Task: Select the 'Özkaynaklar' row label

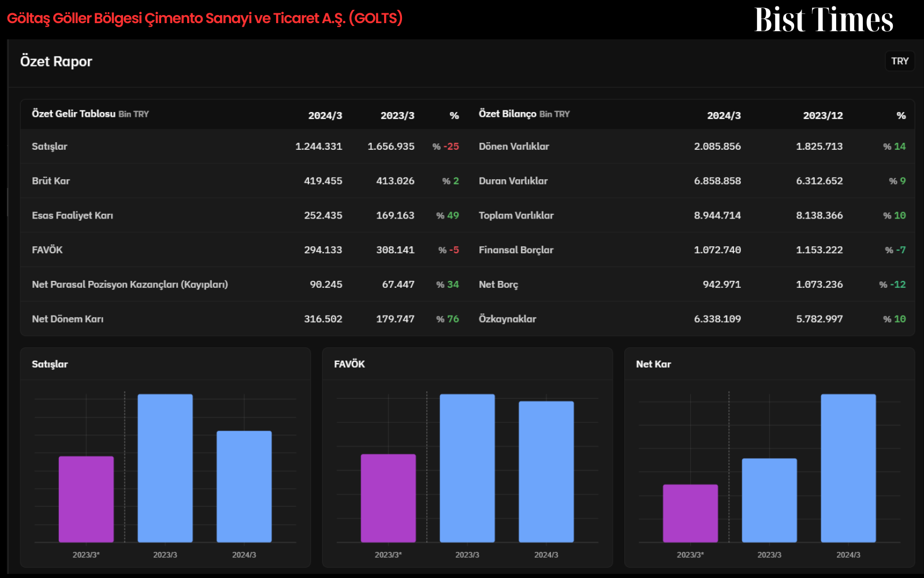Action: click(508, 319)
